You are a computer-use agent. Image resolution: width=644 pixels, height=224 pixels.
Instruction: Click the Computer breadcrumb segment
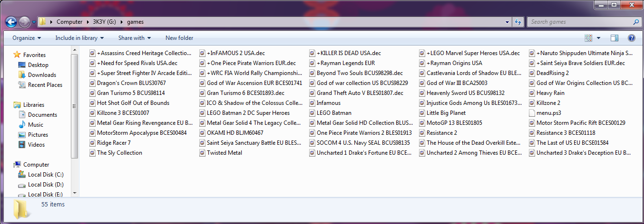[x=69, y=22]
